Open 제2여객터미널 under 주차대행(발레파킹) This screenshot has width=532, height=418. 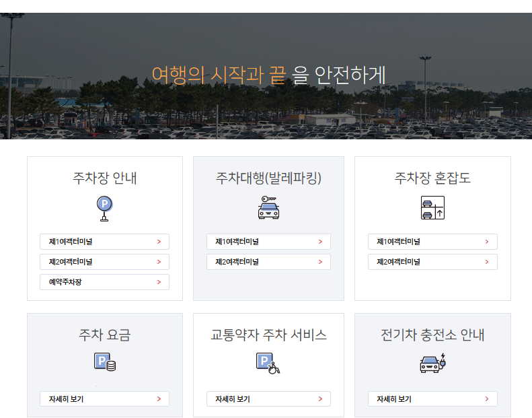click(x=268, y=262)
